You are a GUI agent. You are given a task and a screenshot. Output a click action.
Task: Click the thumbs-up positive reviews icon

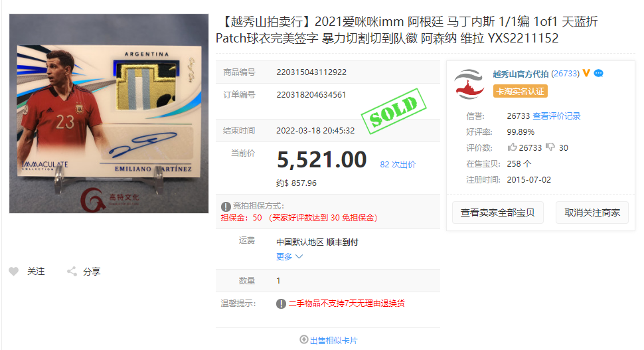tap(512, 147)
